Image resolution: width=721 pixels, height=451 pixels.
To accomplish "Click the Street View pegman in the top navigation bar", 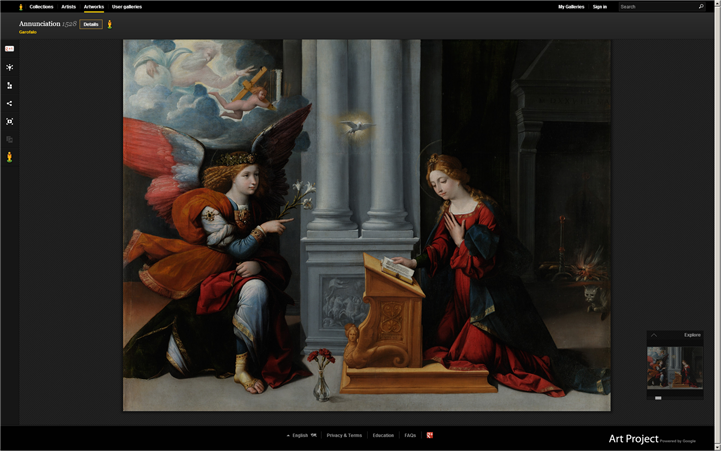I will (20, 7).
